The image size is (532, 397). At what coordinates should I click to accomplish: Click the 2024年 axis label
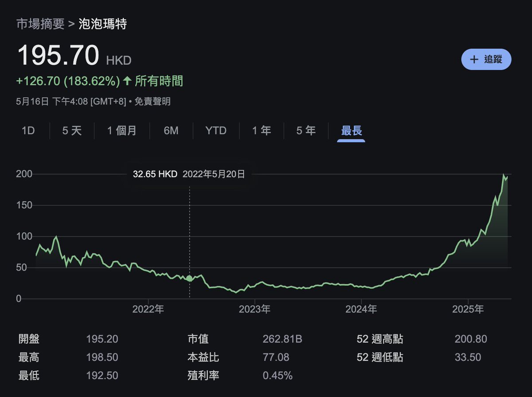point(361,309)
